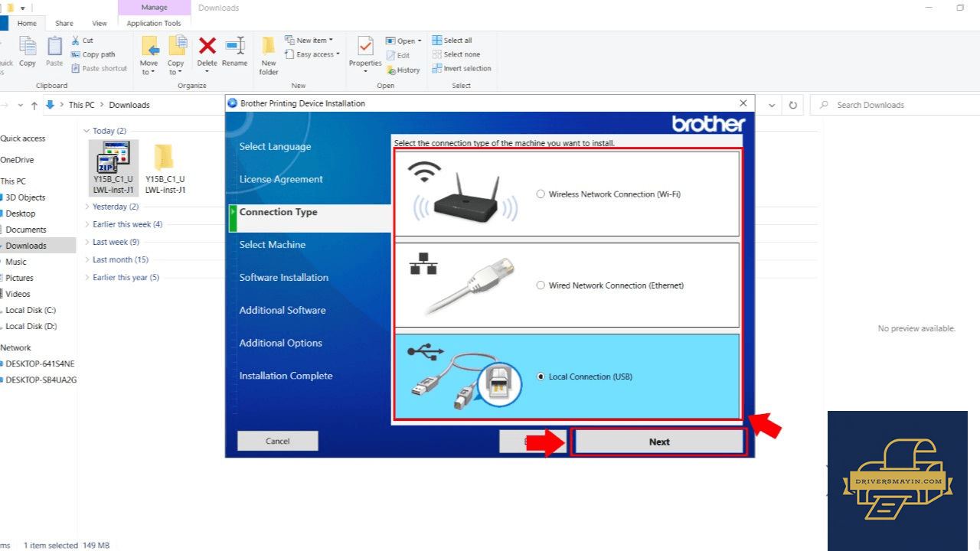Open Local Disk (C:) in navigation pane
980x551 pixels.
tap(31, 310)
